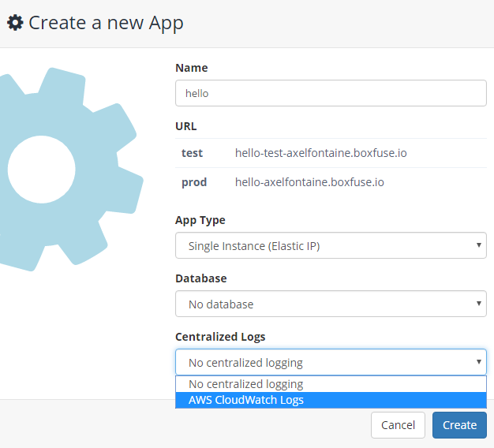Click the prod URL hello-axelfontaine.boxfuse.io
The width and height of the screenshot is (494, 448).
point(309,182)
